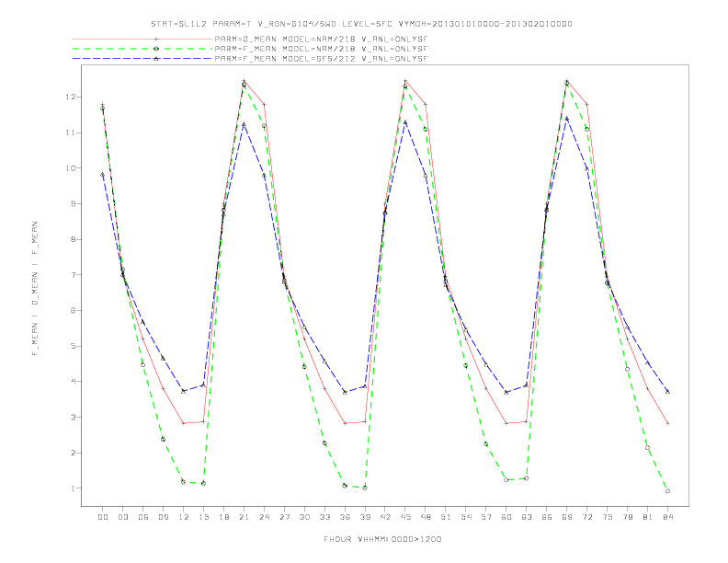Viewport: 728px width, 563px height.
Task: Click x-axis tick label 45
Action: (405, 517)
